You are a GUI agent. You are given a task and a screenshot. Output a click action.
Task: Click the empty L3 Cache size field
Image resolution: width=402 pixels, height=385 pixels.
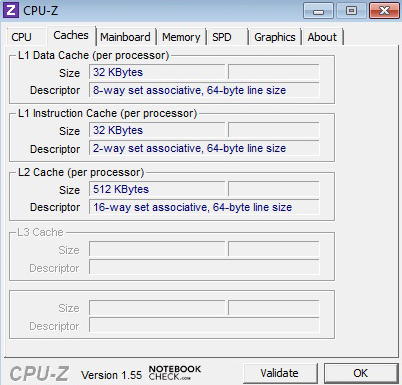click(x=157, y=249)
